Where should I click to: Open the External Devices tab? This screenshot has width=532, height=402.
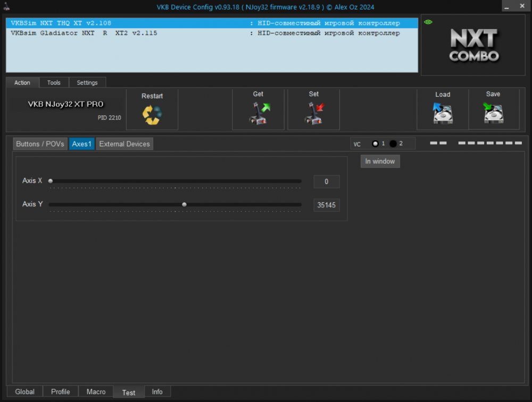pyautogui.click(x=124, y=144)
